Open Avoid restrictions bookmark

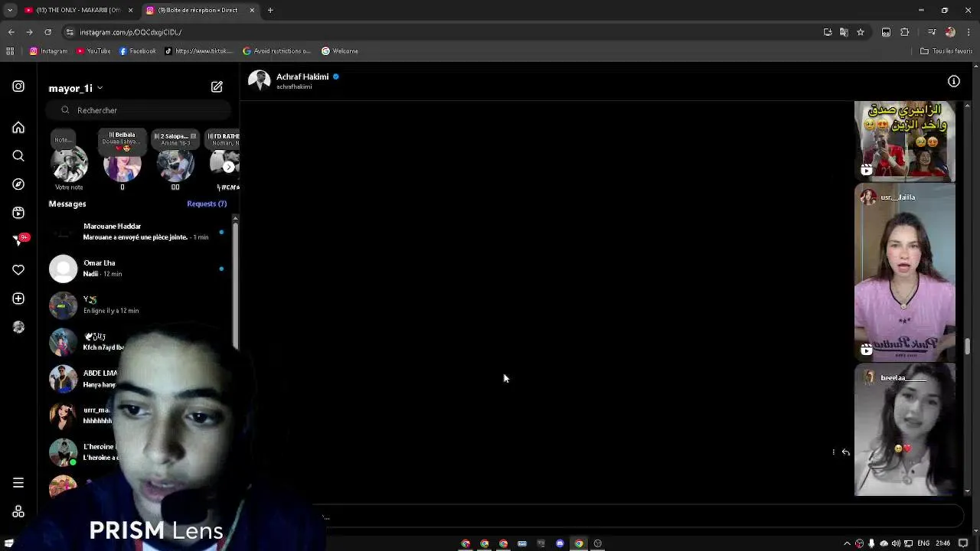pyautogui.click(x=276, y=51)
